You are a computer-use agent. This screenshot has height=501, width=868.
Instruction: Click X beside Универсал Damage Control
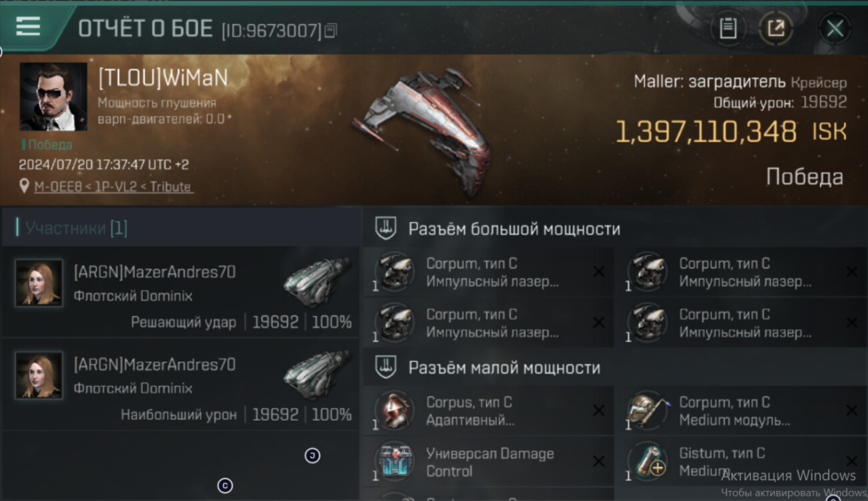point(599,462)
